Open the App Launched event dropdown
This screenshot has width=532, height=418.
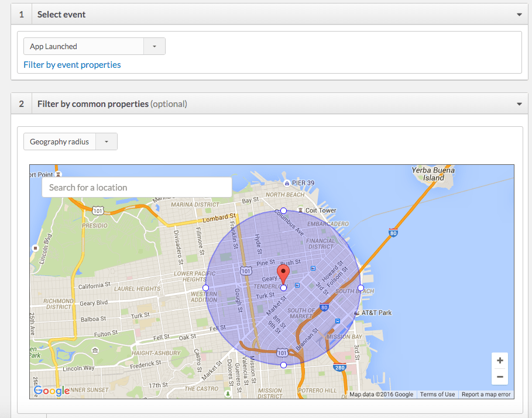pyautogui.click(x=155, y=46)
